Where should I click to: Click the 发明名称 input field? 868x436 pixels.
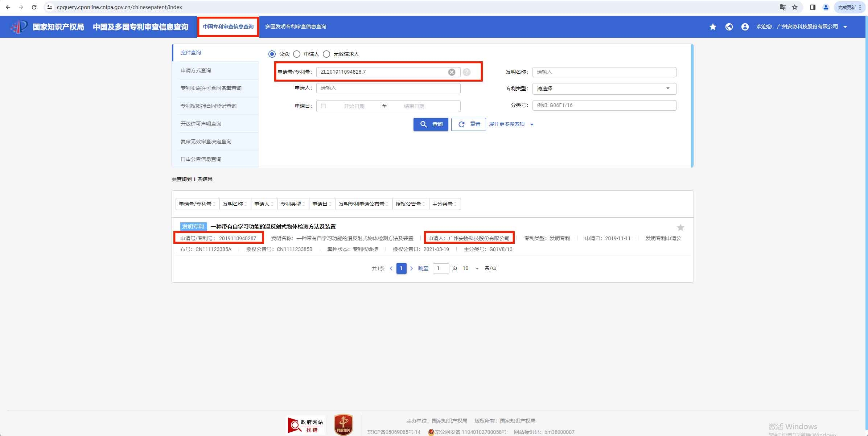coord(604,72)
